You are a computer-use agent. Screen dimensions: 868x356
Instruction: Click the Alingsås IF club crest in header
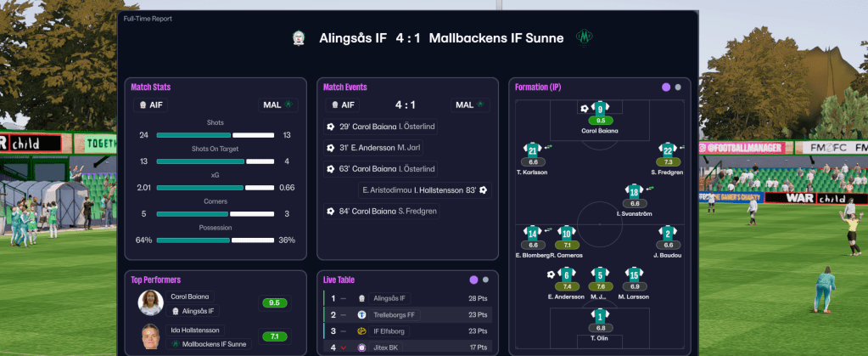(298, 38)
